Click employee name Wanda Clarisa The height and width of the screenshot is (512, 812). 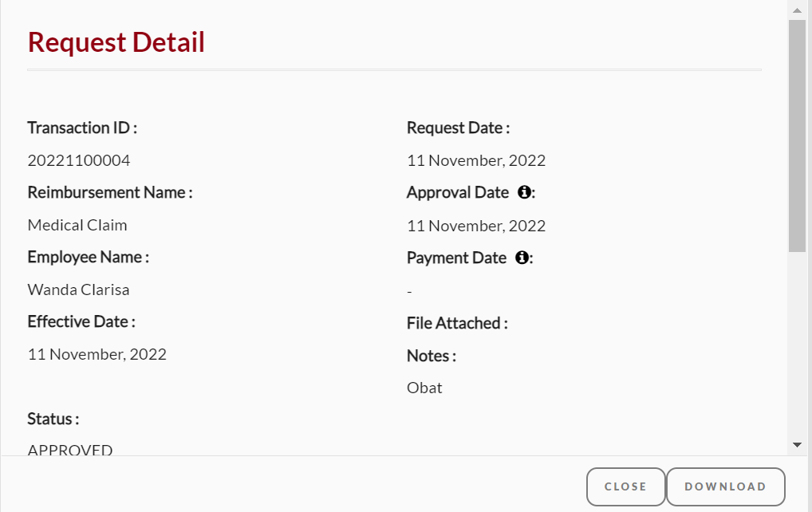click(78, 289)
